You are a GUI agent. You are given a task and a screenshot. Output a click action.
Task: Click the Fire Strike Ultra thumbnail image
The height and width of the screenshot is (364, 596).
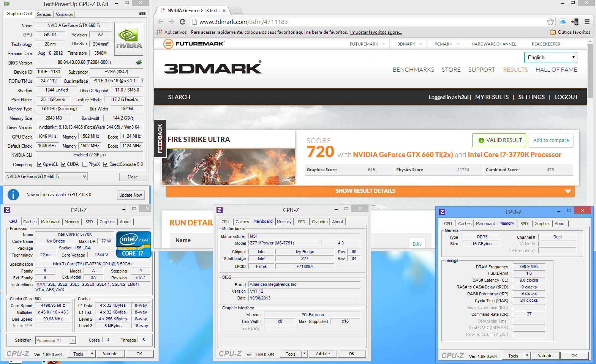point(228,167)
